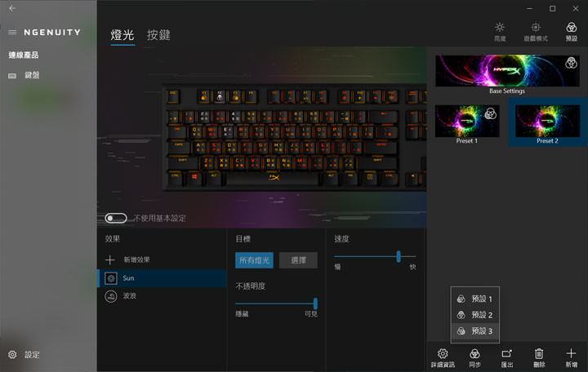
Task: Click 新增效果 plus to add effect
Action: coord(110,259)
